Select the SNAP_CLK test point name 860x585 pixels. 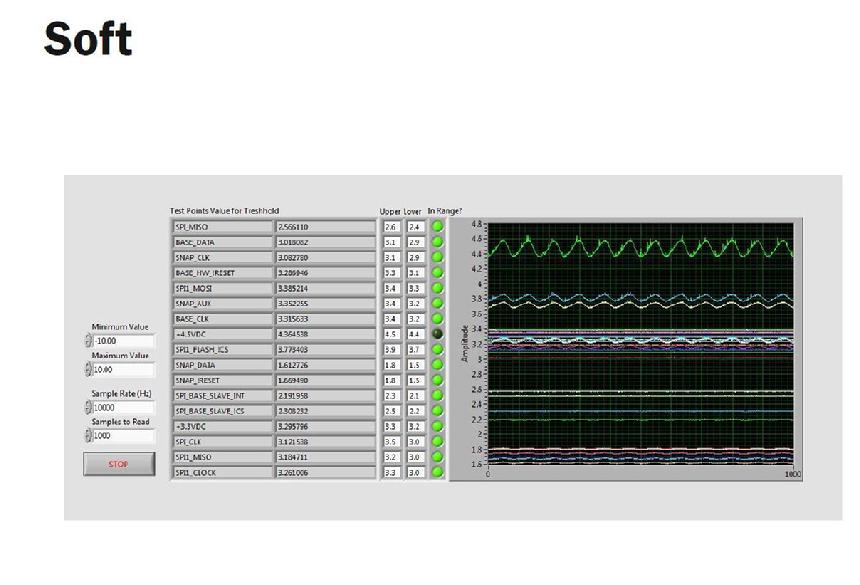(222, 257)
